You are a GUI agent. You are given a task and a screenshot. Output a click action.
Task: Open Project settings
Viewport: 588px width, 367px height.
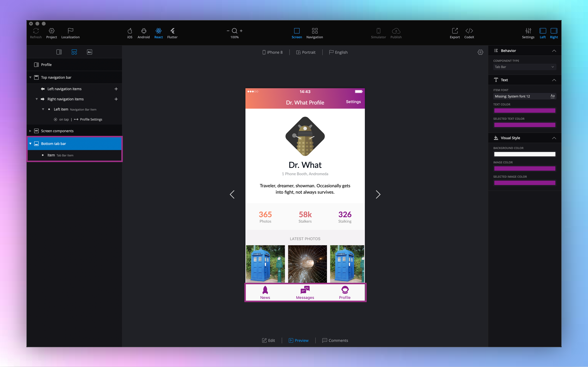pos(51,33)
